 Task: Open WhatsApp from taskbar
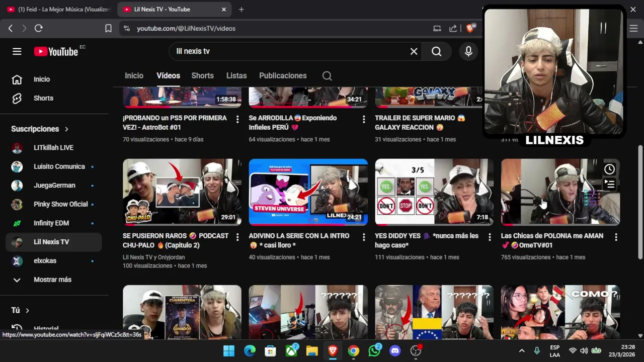pos(374,351)
